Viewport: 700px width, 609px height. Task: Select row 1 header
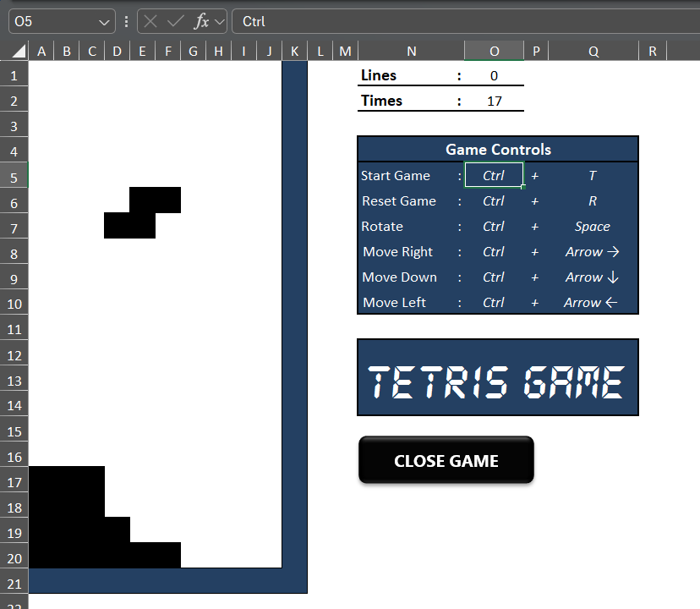coord(14,75)
